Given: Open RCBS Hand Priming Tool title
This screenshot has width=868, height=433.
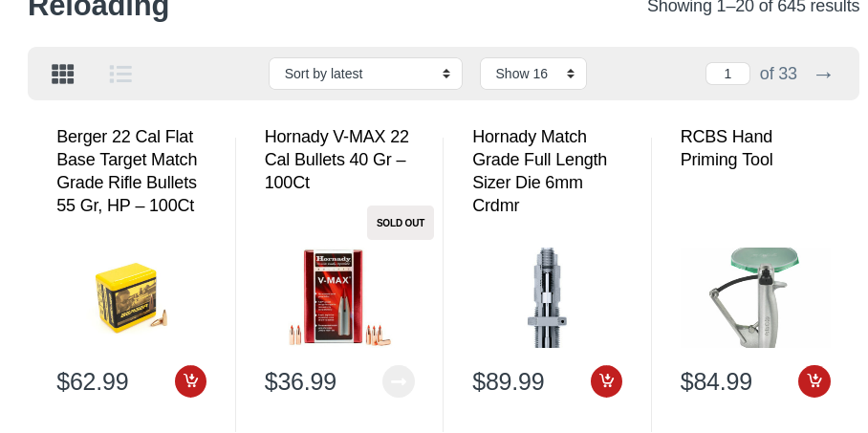Looking at the screenshot, I should (727, 148).
